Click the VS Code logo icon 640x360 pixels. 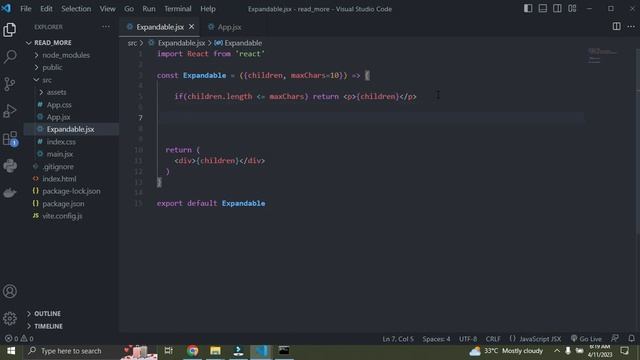point(6,8)
